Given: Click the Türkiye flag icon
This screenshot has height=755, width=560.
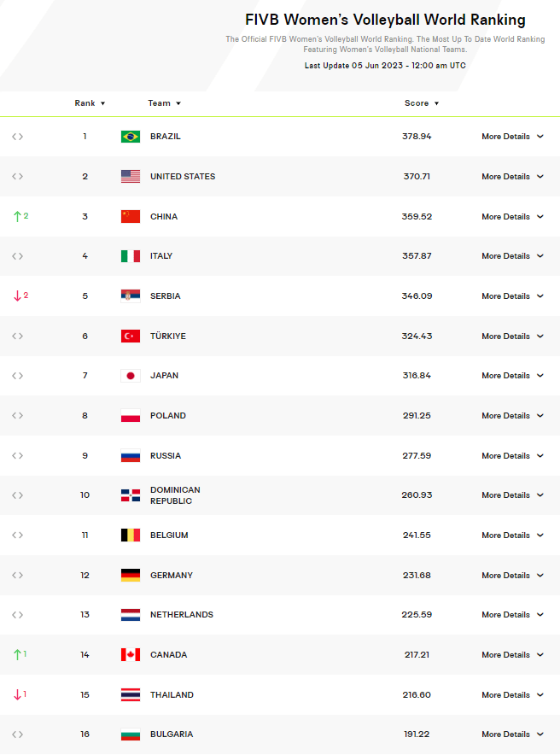Looking at the screenshot, I should [130, 337].
